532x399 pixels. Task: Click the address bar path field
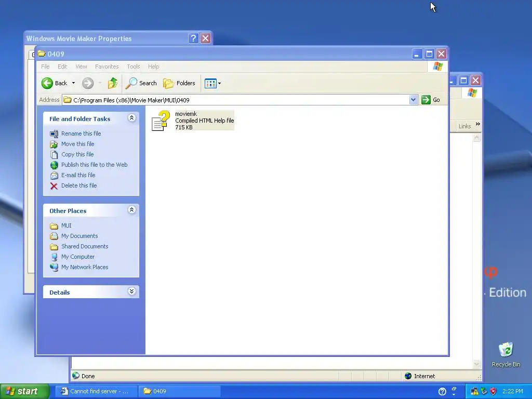236,100
